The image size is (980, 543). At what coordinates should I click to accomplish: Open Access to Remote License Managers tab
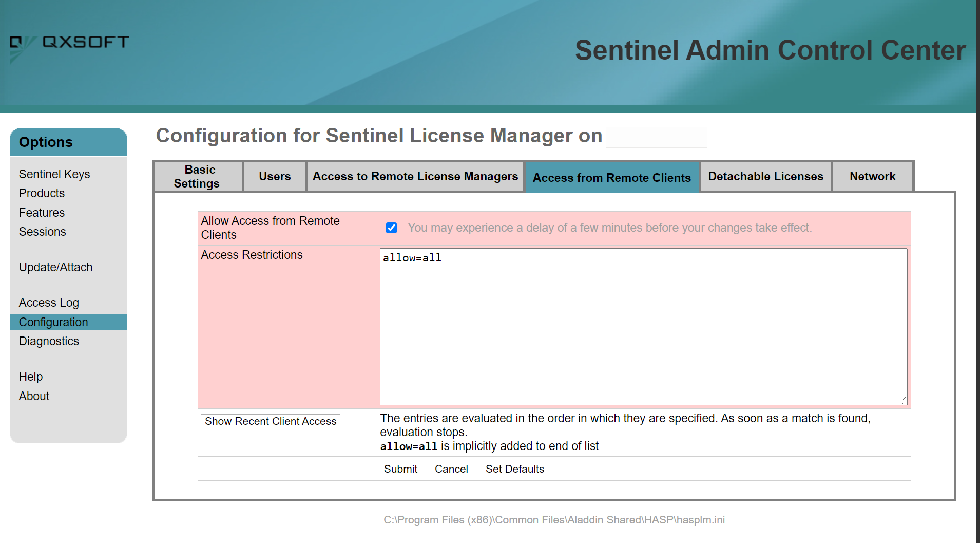coord(415,177)
